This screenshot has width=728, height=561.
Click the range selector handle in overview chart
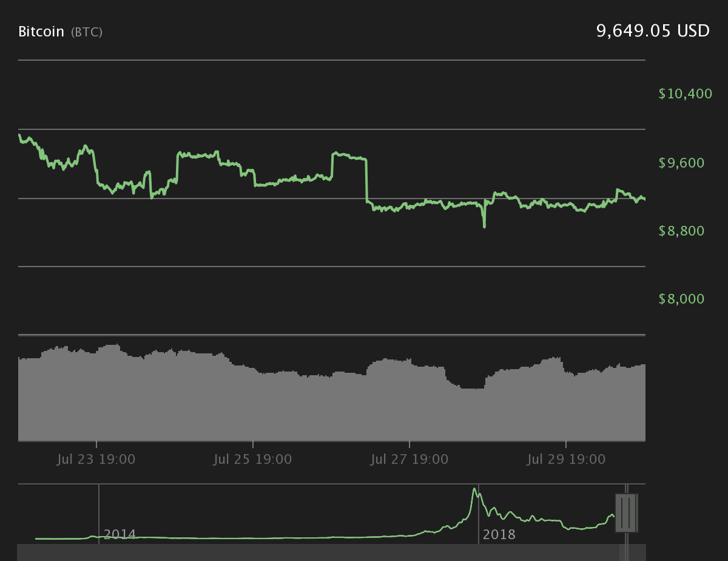coord(625,513)
